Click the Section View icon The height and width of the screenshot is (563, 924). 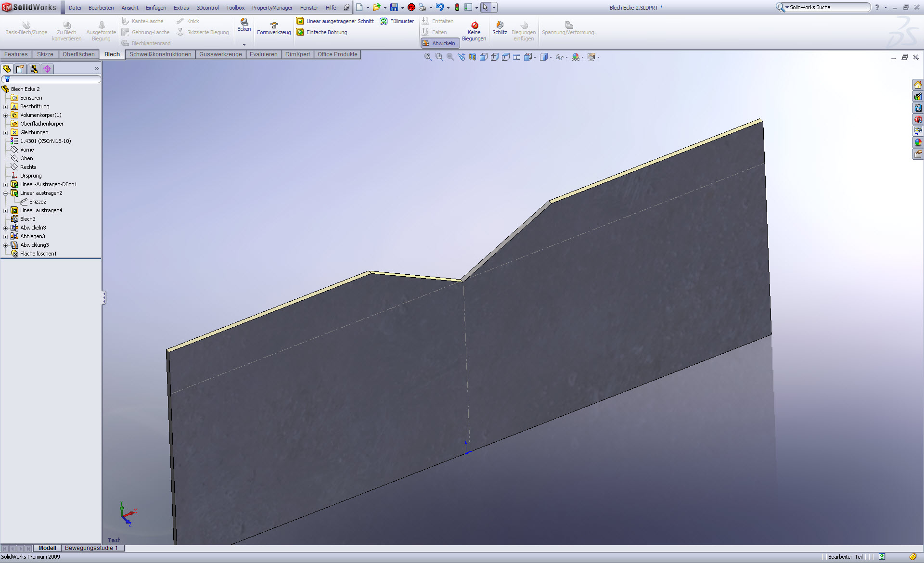[x=472, y=57]
